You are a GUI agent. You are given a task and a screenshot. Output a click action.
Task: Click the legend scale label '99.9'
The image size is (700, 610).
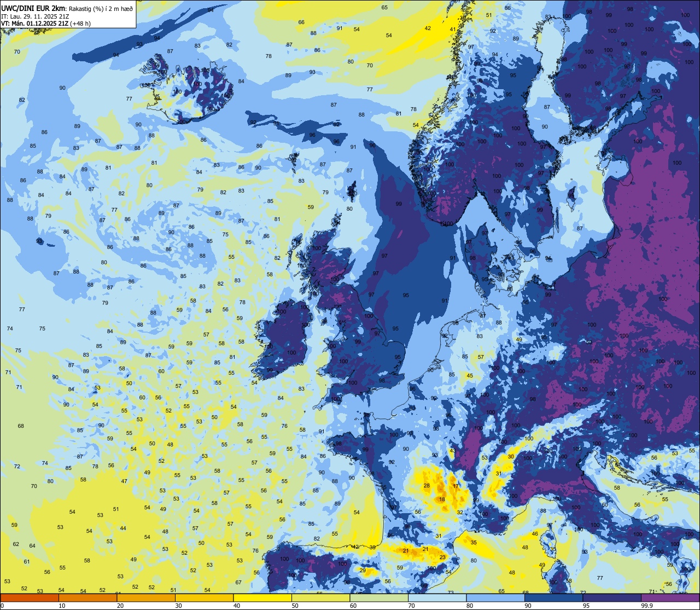pos(647,606)
